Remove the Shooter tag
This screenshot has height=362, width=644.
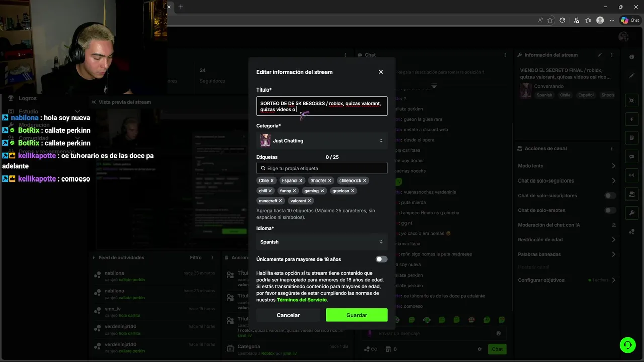[x=330, y=180]
